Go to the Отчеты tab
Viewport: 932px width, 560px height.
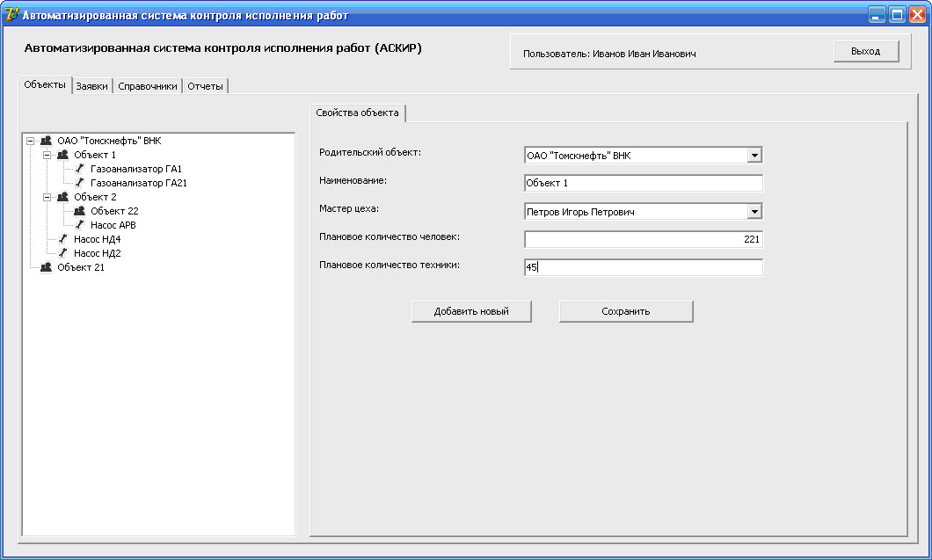pos(205,86)
